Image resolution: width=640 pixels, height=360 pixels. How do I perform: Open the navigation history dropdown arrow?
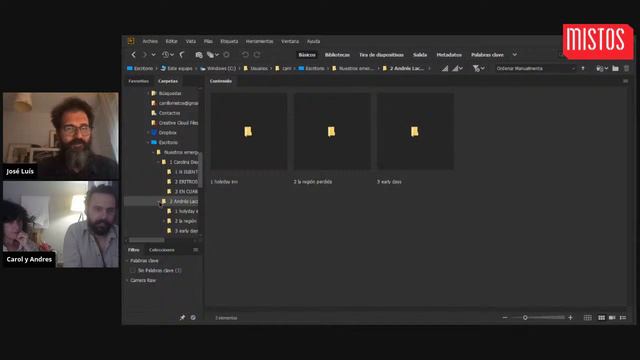153,55
